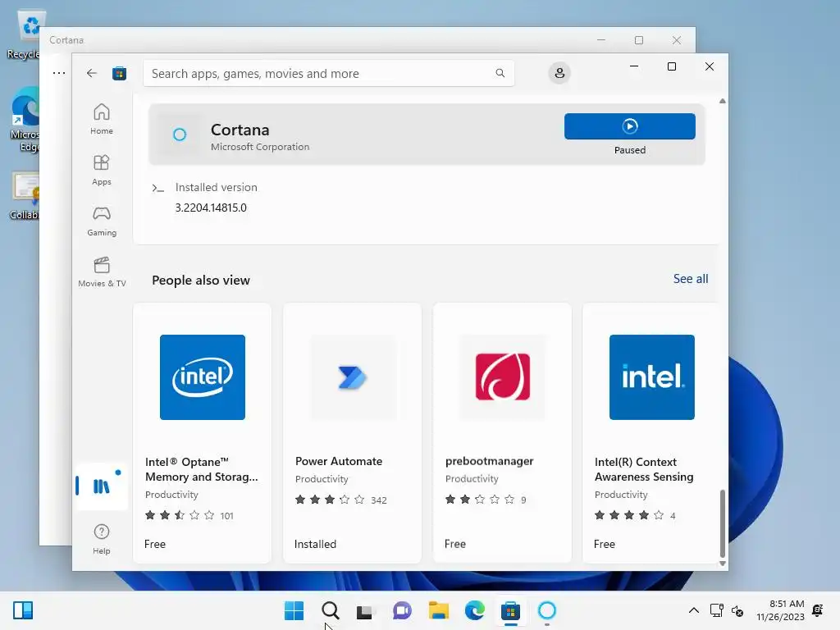
Task: Open the clock showing 8:51 AM
Action: point(781,610)
